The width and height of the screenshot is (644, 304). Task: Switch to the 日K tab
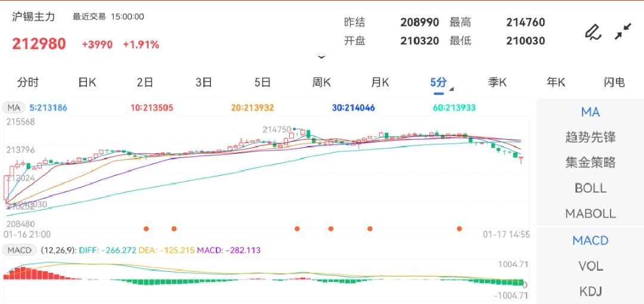point(87,82)
